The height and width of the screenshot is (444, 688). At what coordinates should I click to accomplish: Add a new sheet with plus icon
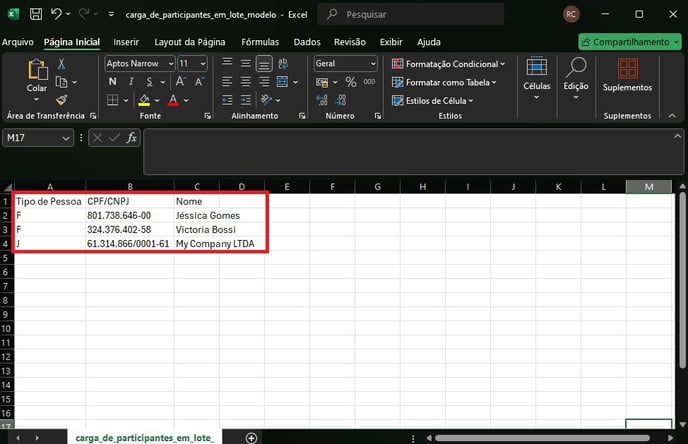point(251,438)
